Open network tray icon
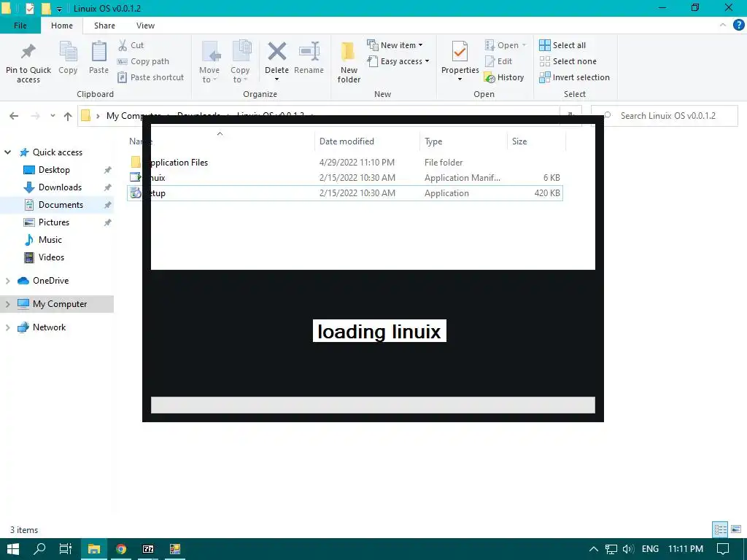 611,549
